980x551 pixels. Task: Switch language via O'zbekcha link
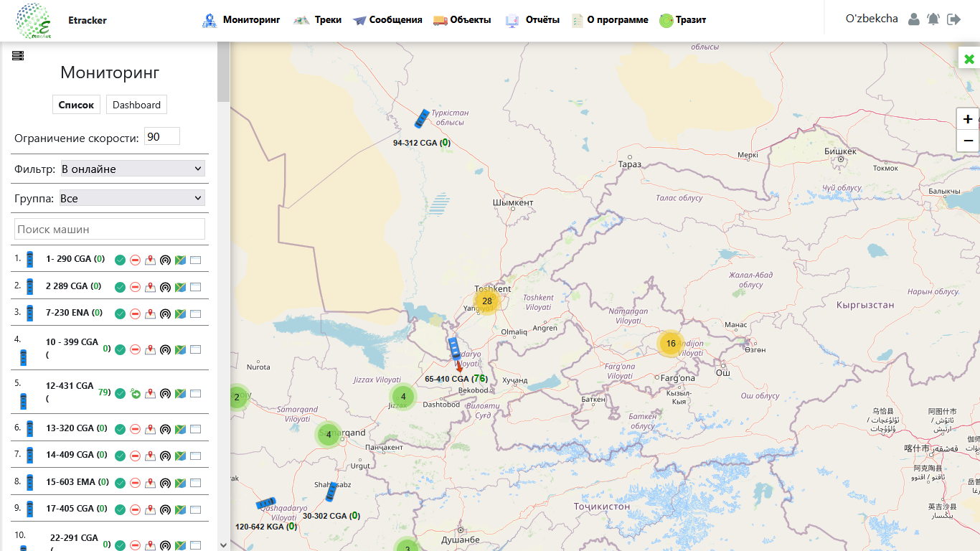[x=872, y=19]
